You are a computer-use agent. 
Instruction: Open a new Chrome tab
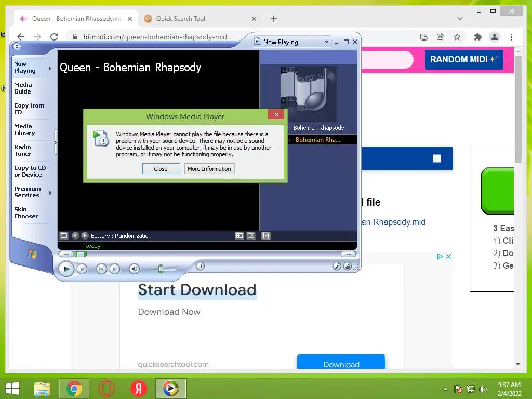point(274,19)
